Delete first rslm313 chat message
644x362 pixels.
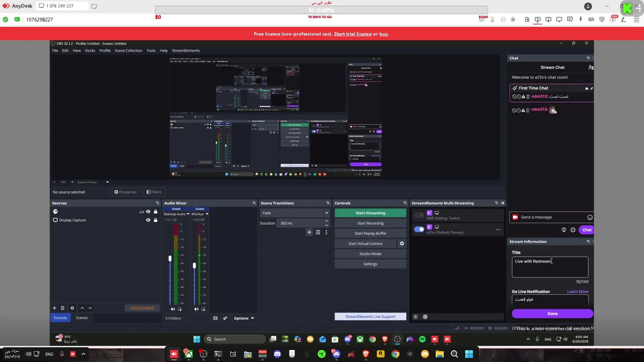527,97
